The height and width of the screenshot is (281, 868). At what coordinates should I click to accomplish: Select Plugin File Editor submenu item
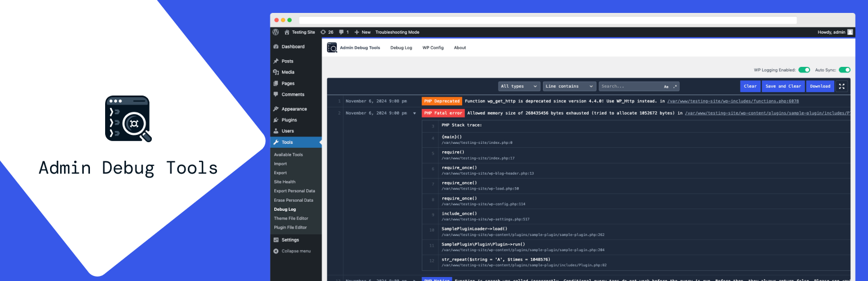tap(291, 227)
